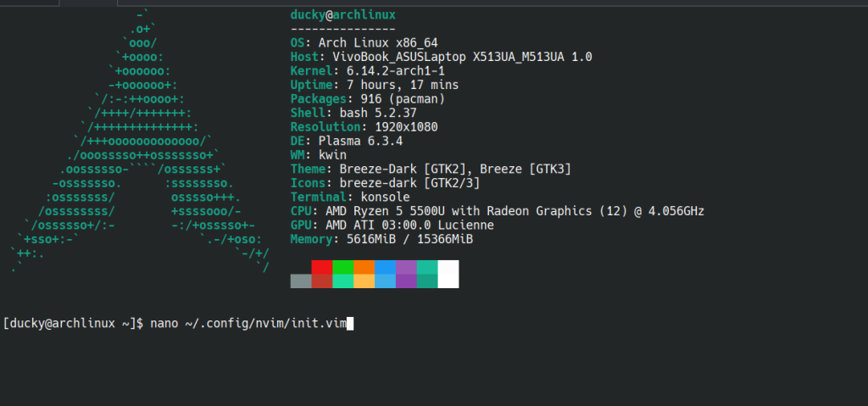This screenshot has height=406, width=868.
Task: Click the 'WM: kwin' line
Action: pos(319,155)
